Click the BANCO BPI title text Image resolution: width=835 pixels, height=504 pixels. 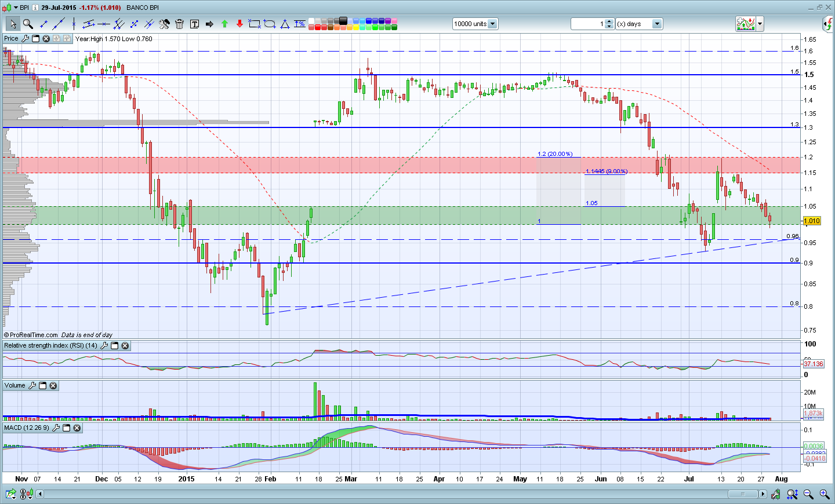(143, 8)
